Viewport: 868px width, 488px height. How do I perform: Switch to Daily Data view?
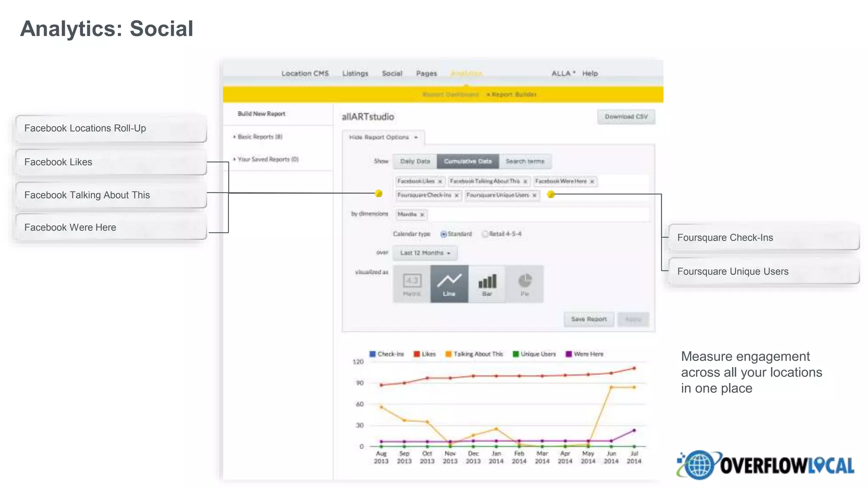(x=415, y=161)
